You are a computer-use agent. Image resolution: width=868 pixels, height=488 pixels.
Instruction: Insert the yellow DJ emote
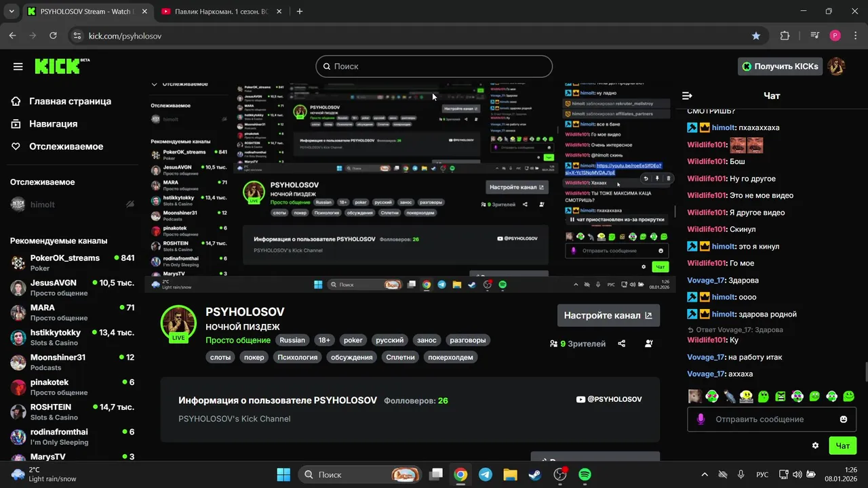746,396
